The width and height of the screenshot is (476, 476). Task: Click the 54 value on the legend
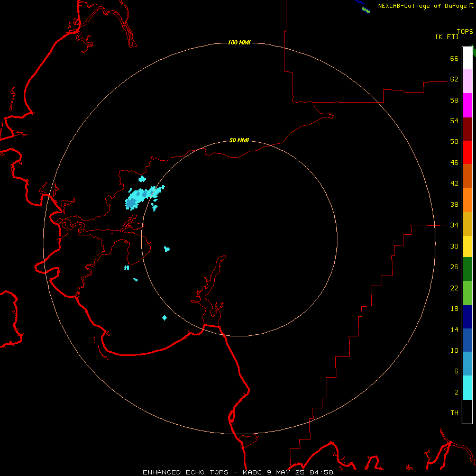(454, 121)
